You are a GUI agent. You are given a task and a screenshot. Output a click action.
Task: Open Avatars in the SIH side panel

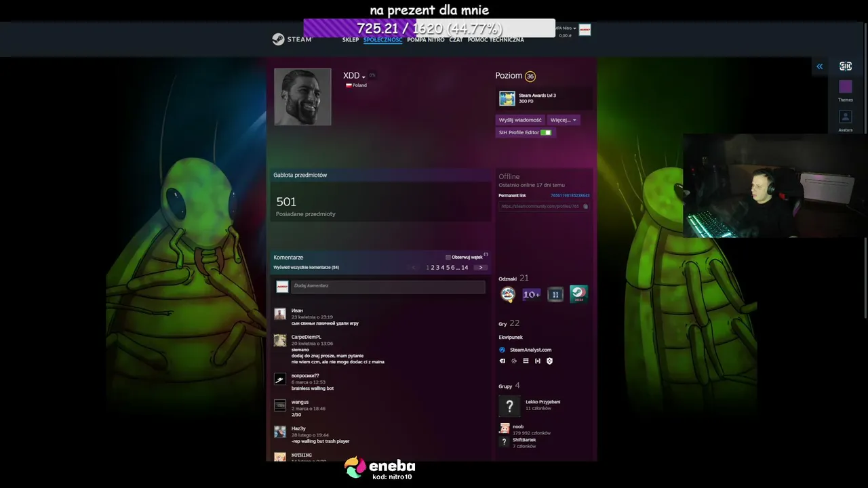846,121
